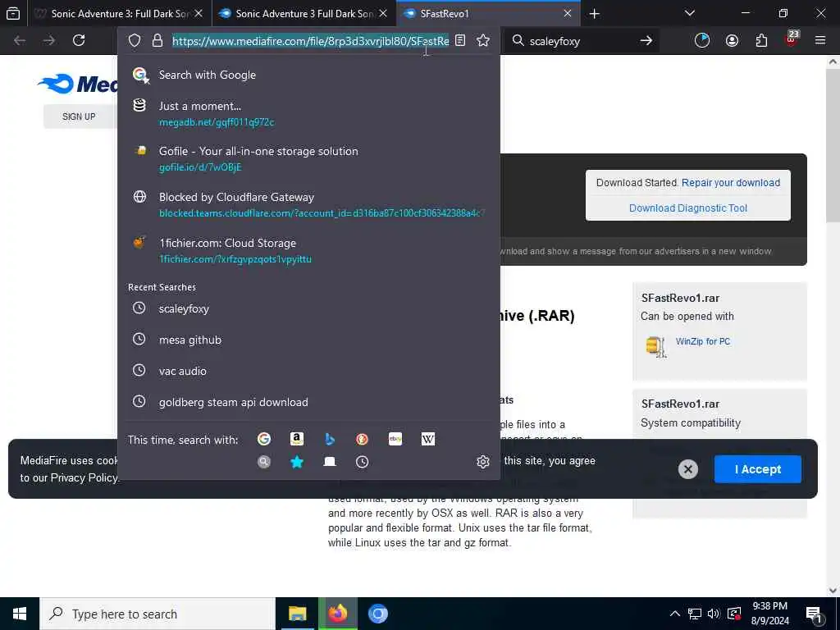Search this time with eBay icon

coord(395,440)
